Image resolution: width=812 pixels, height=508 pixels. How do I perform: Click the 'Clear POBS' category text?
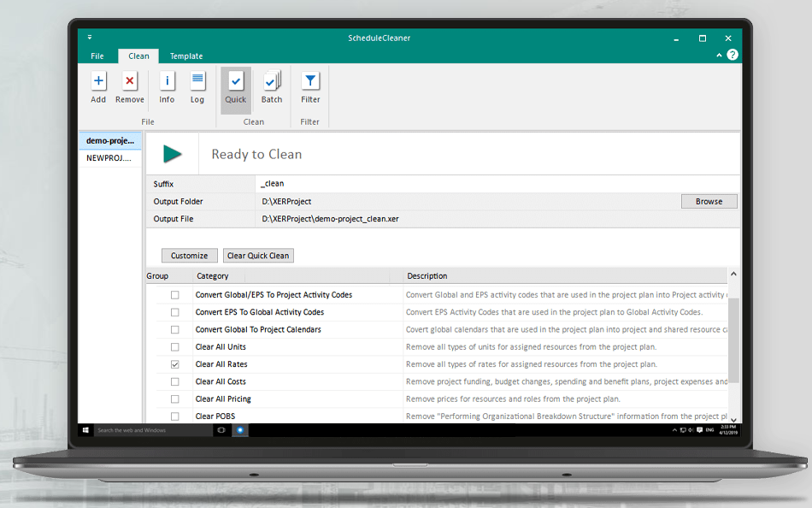click(215, 416)
